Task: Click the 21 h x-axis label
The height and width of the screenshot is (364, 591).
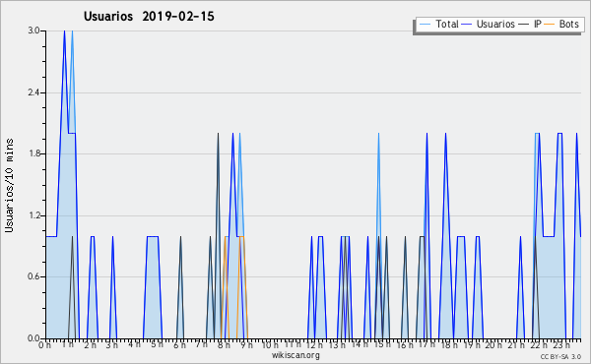Action: (x=516, y=345)
